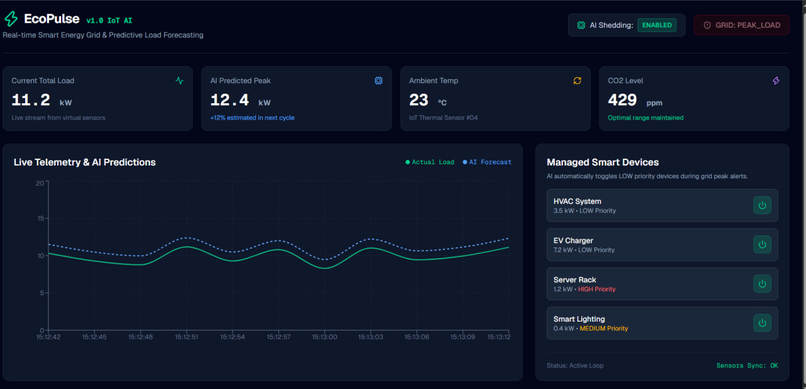
Task: Click '+12% estimated in next cycle' text
Action: pos(252,118)
